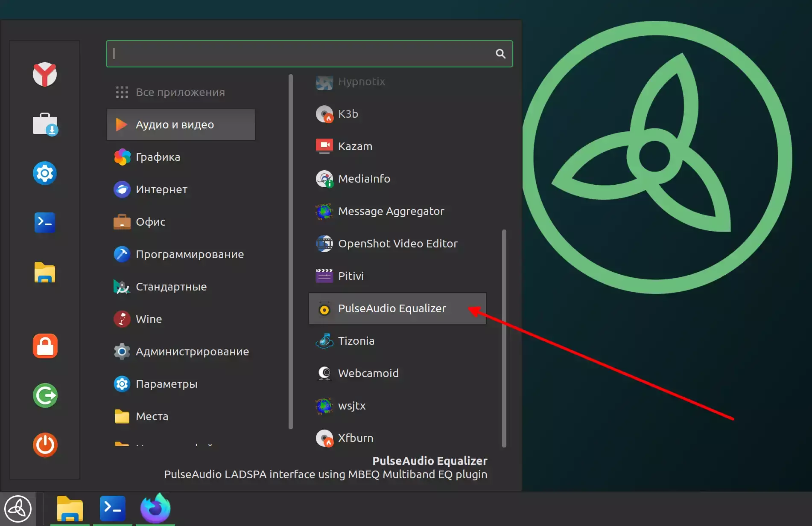Choose the Все приложения category

(181, 92)
